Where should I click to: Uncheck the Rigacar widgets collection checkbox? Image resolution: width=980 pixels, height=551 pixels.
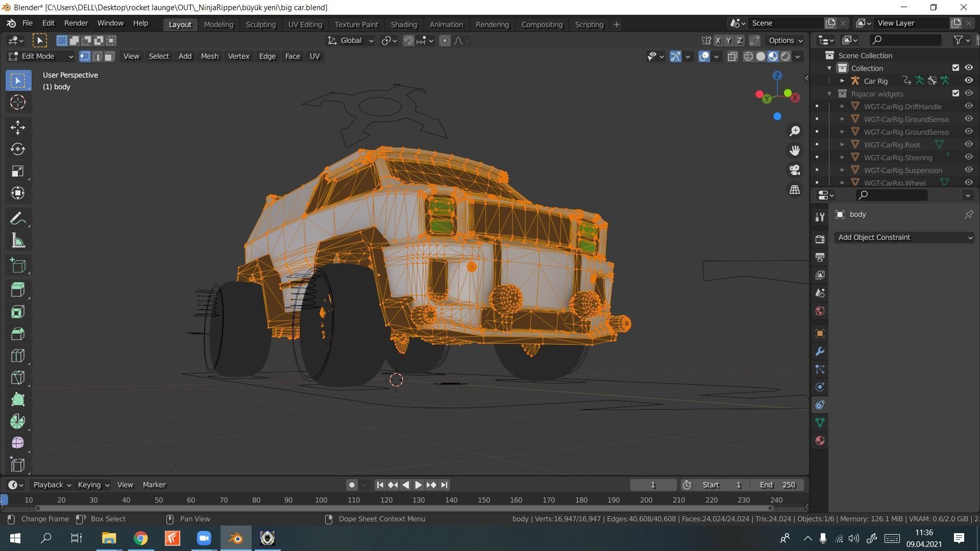click(x=957, y=93)
